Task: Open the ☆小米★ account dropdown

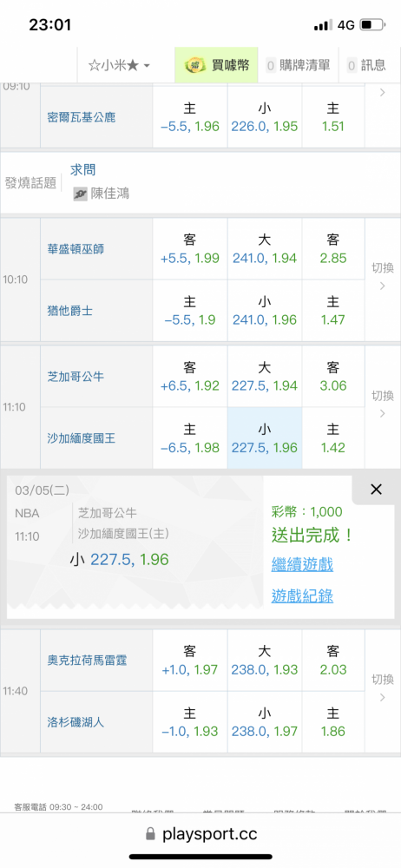Action: [119, 65]
